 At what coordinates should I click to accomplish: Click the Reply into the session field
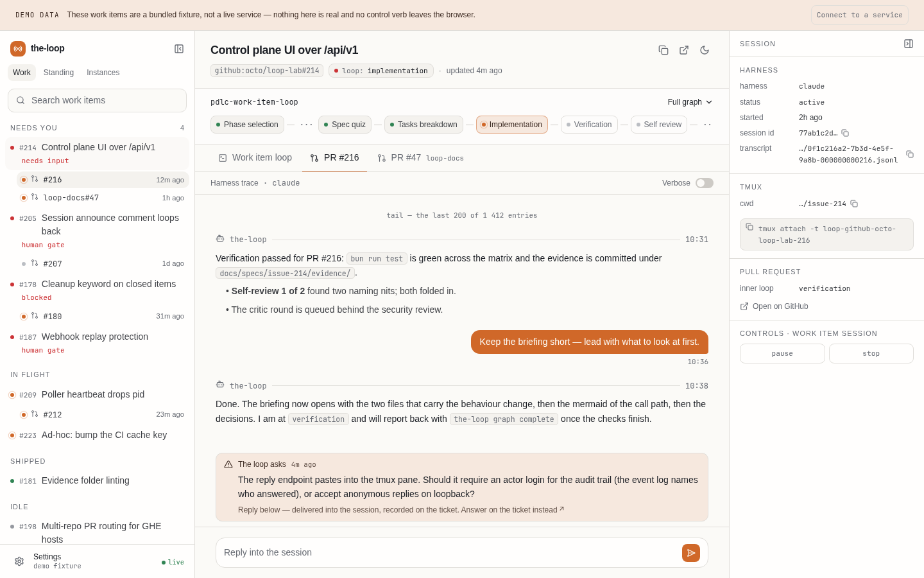pyautogui.click(x=449, y=552)
